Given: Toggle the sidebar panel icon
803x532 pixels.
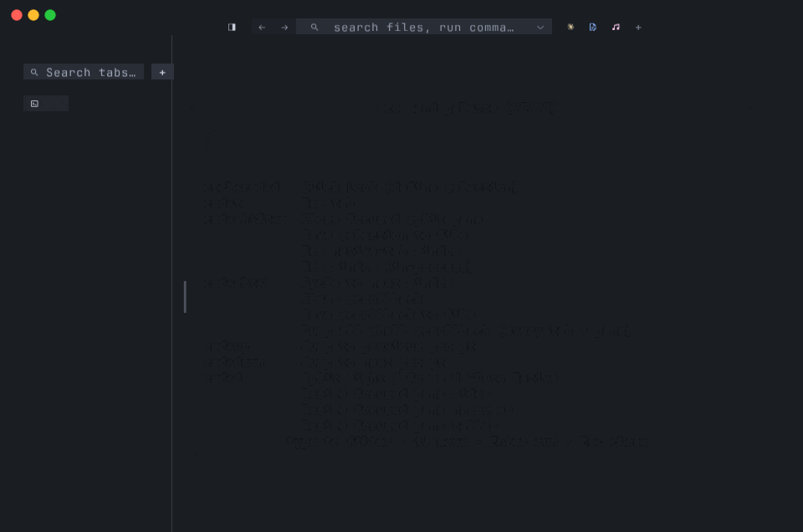Looking at the screenshot, I should click(232, 27).
